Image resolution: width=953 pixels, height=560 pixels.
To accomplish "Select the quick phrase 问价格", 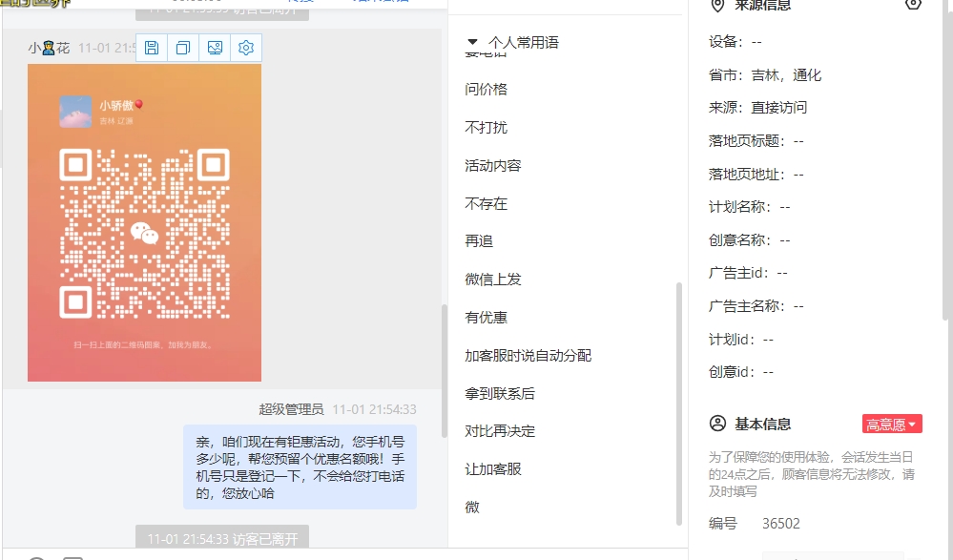I will [x=486, y=90].
